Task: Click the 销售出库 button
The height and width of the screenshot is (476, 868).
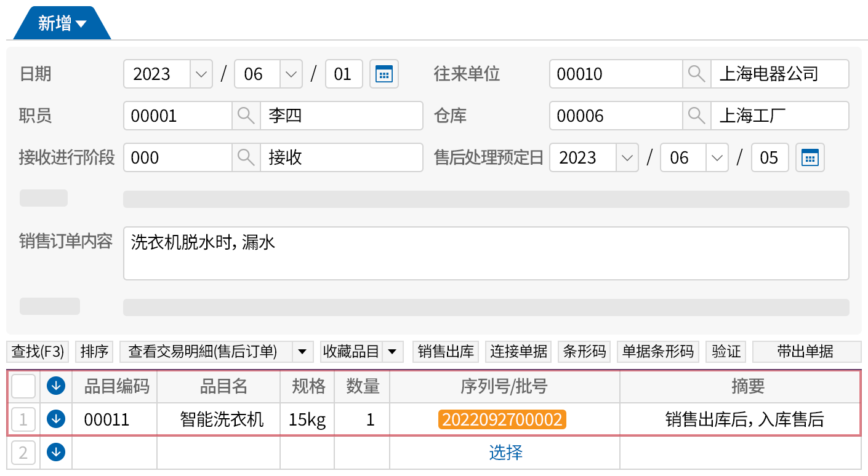Action: [446, 352]
